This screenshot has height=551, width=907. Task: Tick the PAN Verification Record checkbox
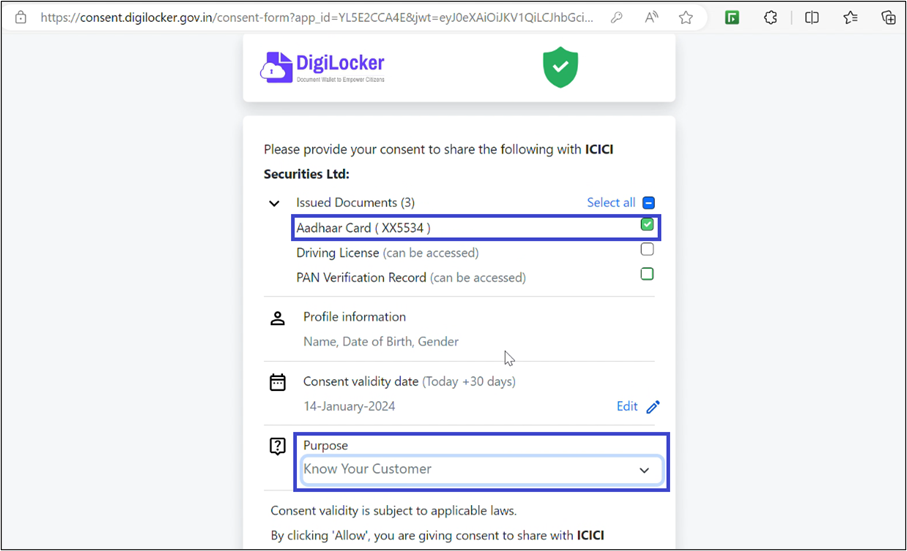tap(647, 274)
